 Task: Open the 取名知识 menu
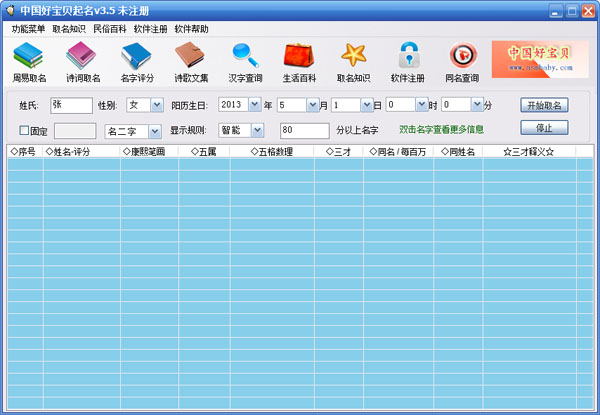(x=69, y=29)
